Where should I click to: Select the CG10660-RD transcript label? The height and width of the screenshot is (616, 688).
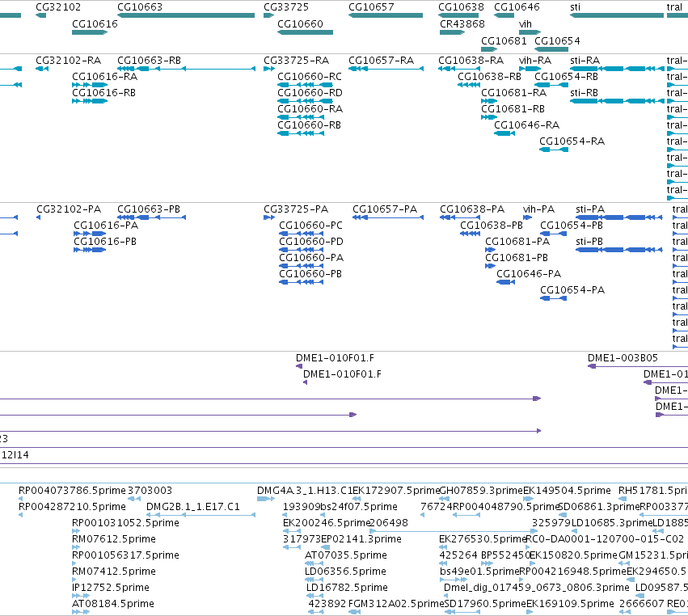[310, 93]
